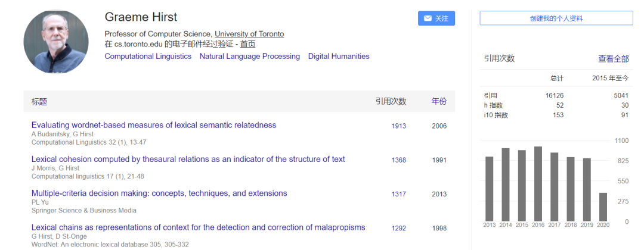Select the Digital Humanities tag
Image resolution: width=644 pixels, height=250 pixels.
(339, 57)
